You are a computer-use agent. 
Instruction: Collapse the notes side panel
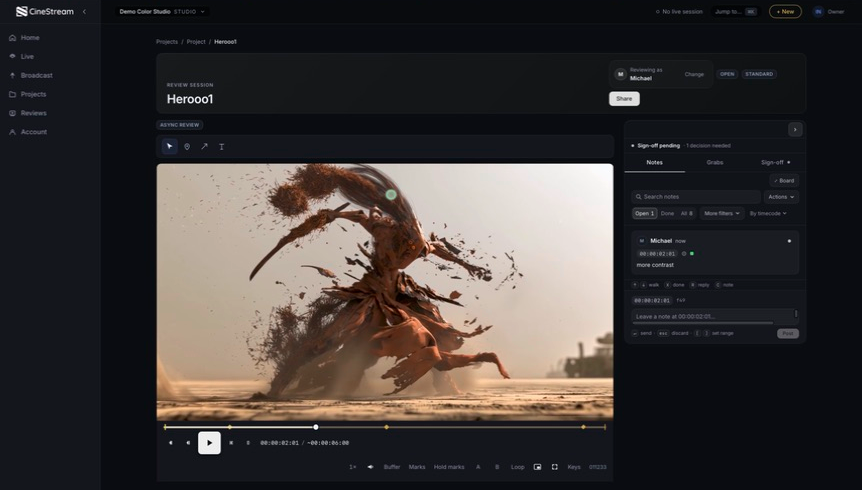pyautogui.click(x=795, y=130)
